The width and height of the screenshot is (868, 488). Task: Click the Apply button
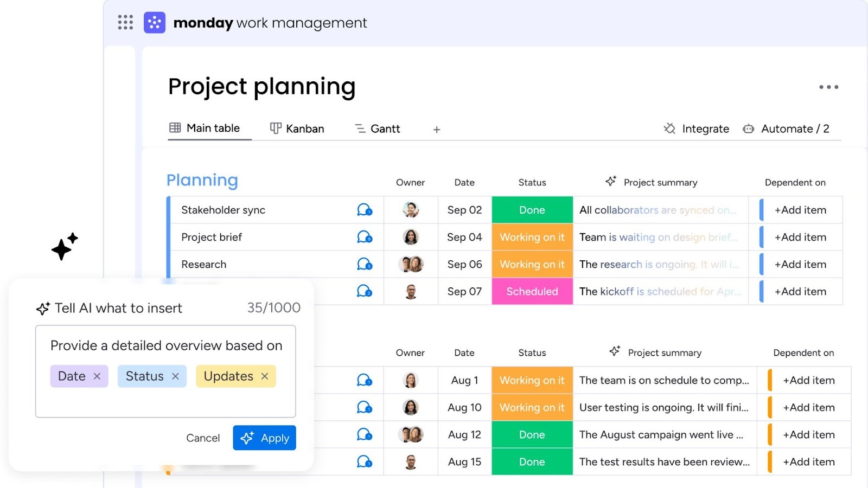point(264,438)
